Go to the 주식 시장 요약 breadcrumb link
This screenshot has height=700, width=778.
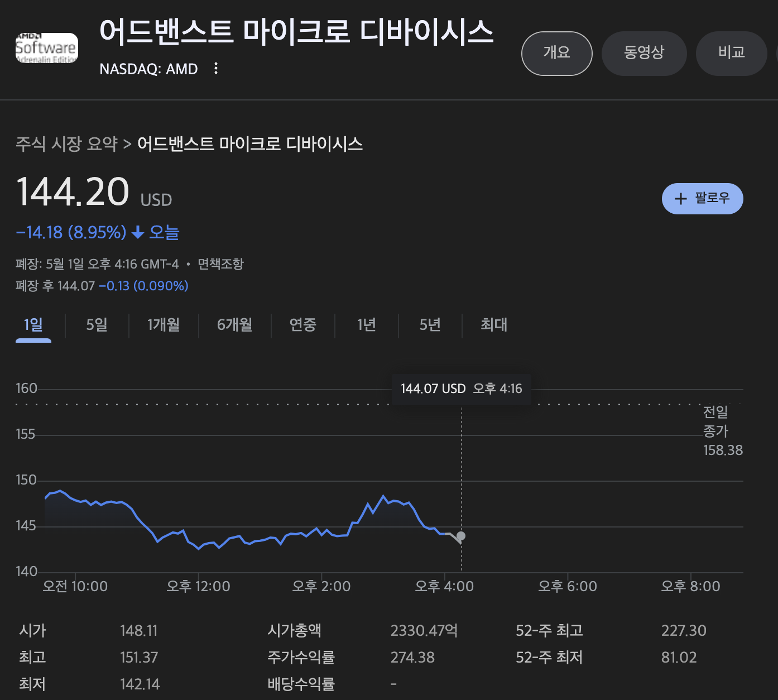tap(66, 144)
